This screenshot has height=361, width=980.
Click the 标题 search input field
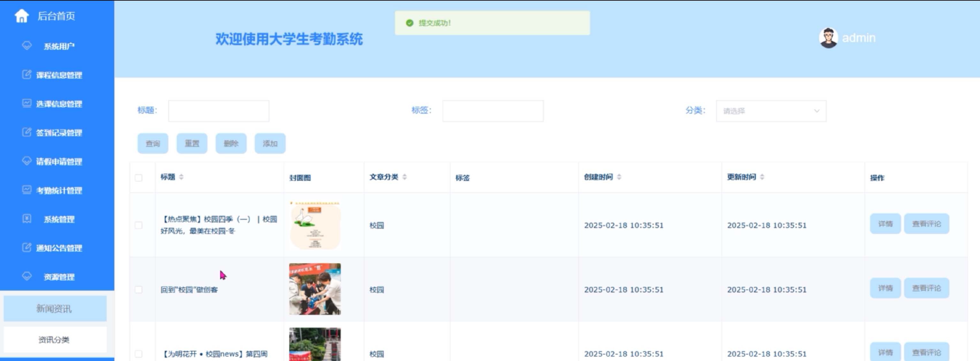point(219,111)
